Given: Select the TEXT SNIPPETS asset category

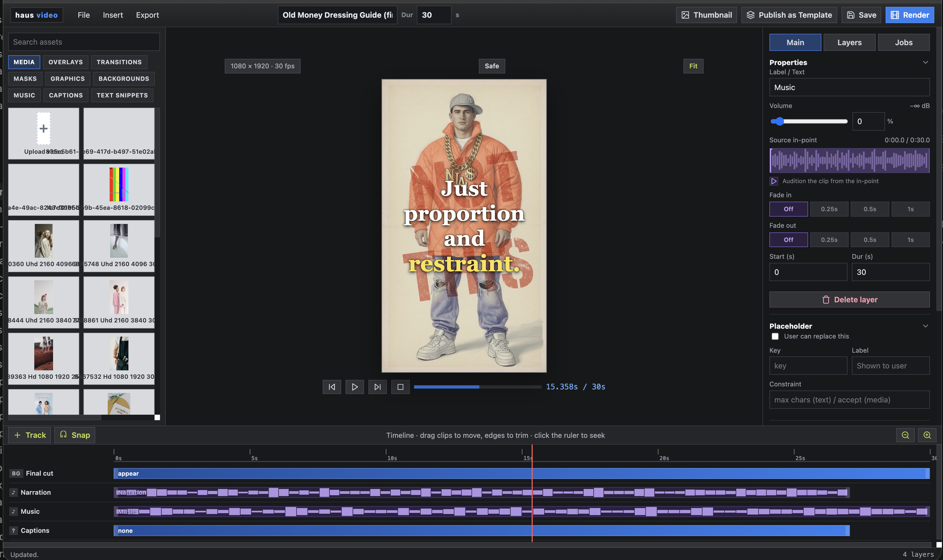Looking at the screenshot, I should pos(122,96).
